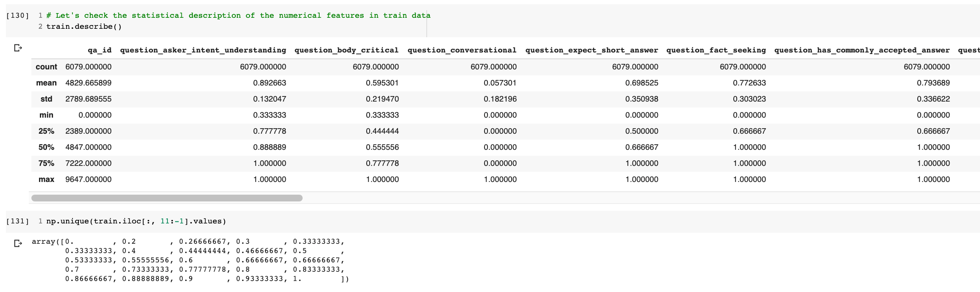Click value 0.057301 in mean row

[x=500, y=83]
